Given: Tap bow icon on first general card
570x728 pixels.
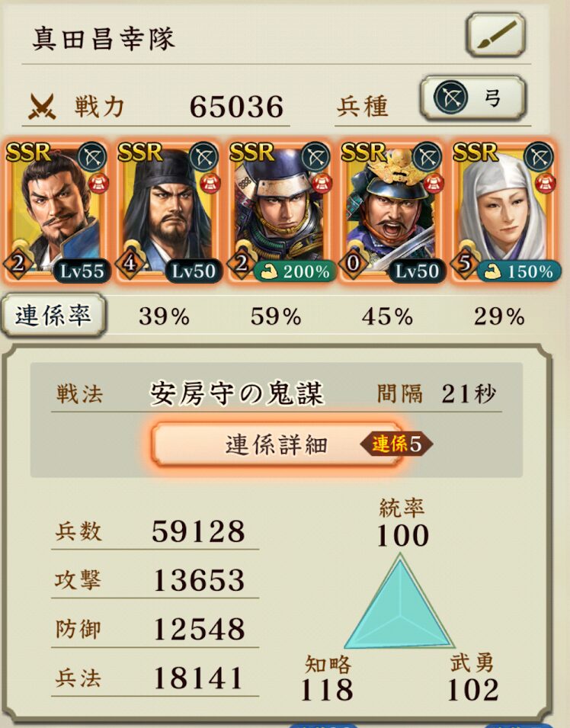Looking at the screenshot, I should tap(92, 157).
